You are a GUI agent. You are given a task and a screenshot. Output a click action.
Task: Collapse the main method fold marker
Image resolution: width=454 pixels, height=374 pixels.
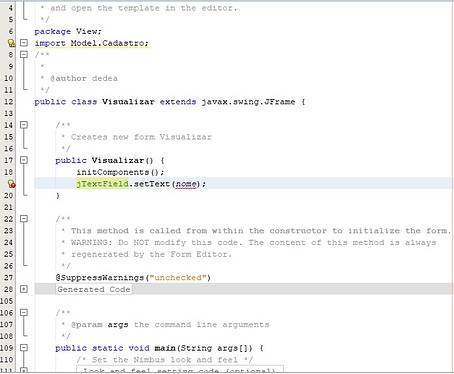(24, 348)
